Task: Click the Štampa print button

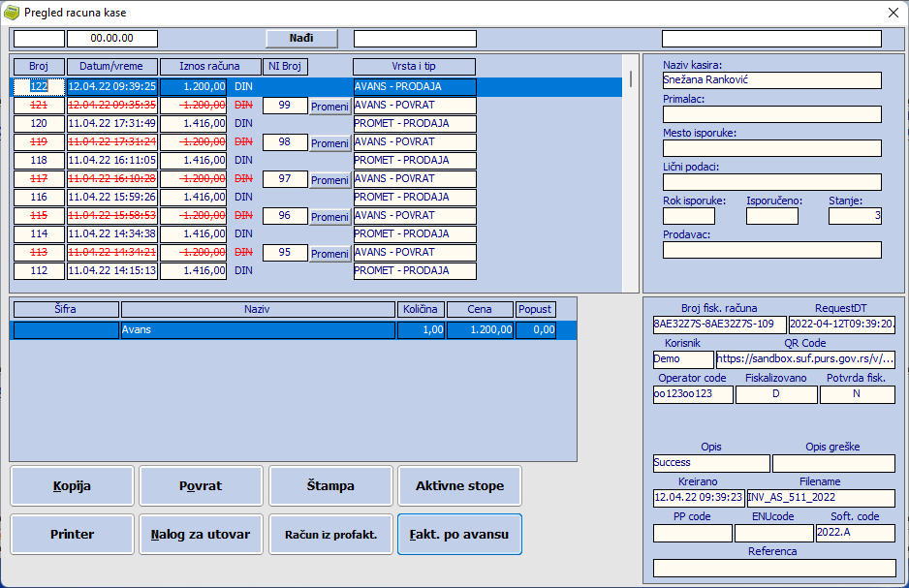Action: pos(330,485)
